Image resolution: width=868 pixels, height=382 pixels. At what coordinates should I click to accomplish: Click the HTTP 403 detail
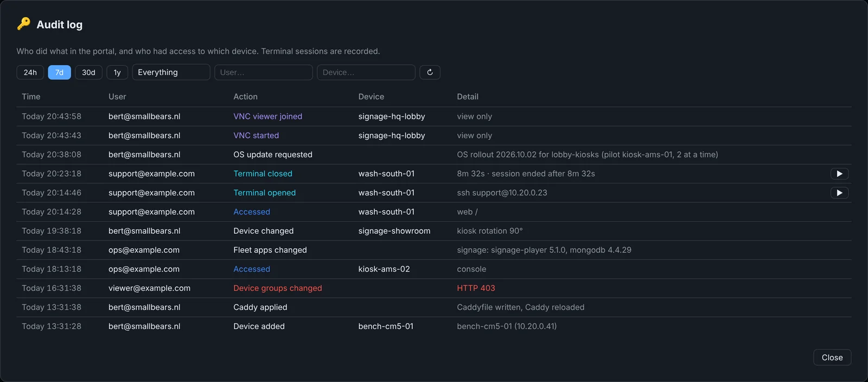476,288
